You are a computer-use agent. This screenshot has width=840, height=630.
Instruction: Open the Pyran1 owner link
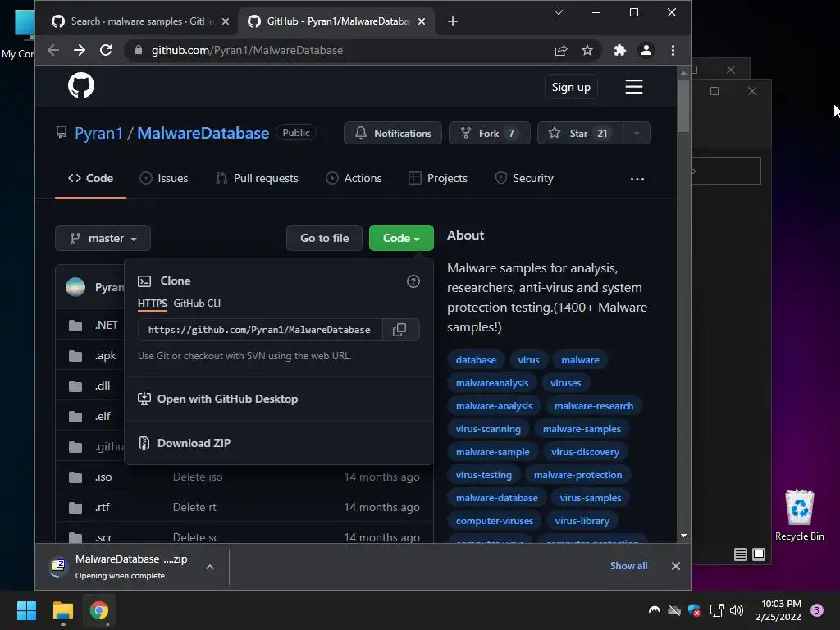[98, 134]
